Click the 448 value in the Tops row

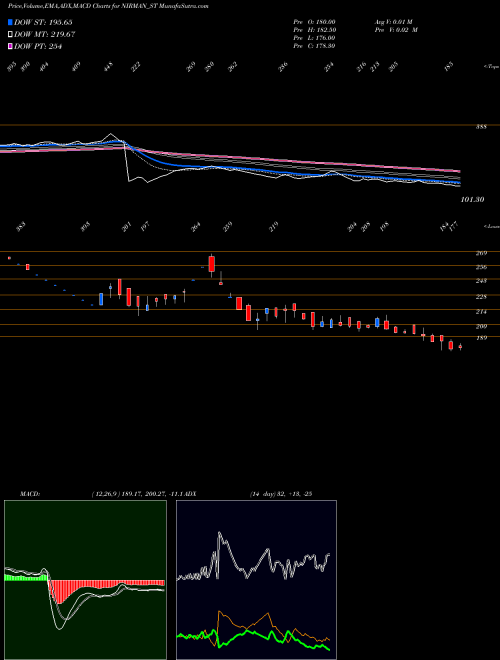click(109, 67)
